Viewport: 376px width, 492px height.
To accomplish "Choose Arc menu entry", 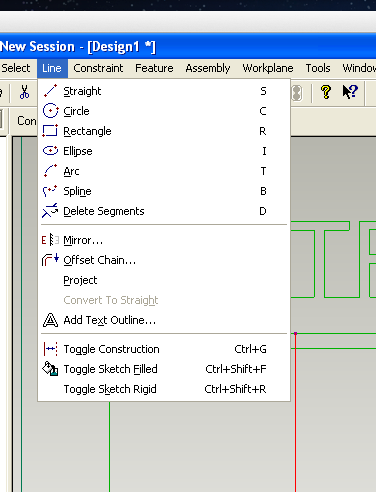I will click(164, 171).
